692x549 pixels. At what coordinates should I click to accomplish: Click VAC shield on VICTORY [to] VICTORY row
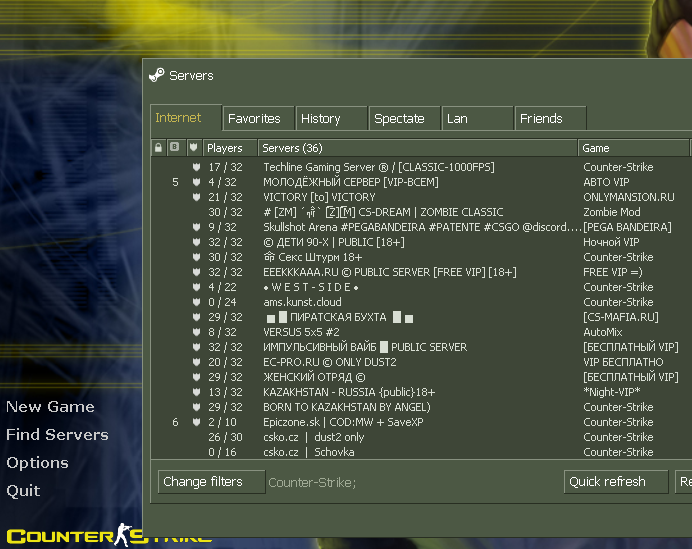pyautogui.click(x=196, y=197)
